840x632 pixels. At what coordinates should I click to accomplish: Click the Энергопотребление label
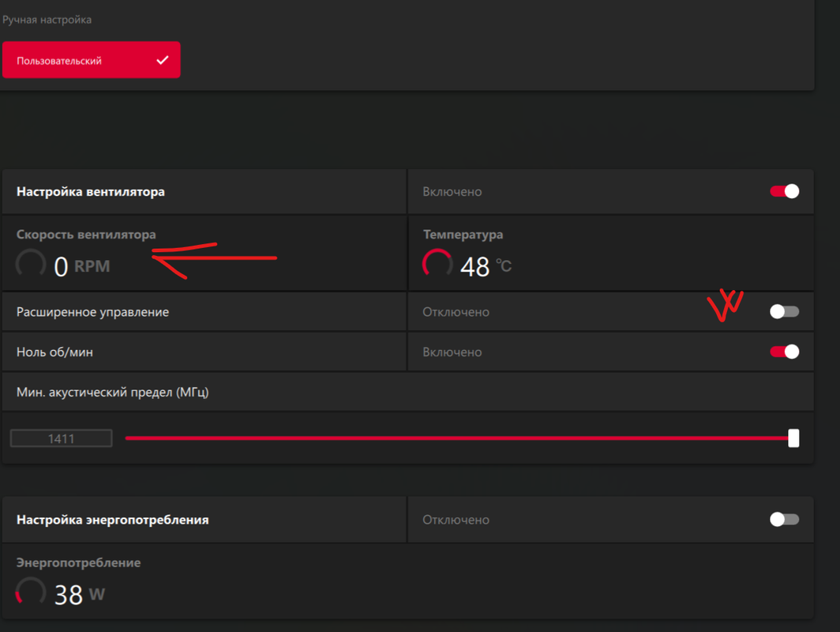pos(79,562)
